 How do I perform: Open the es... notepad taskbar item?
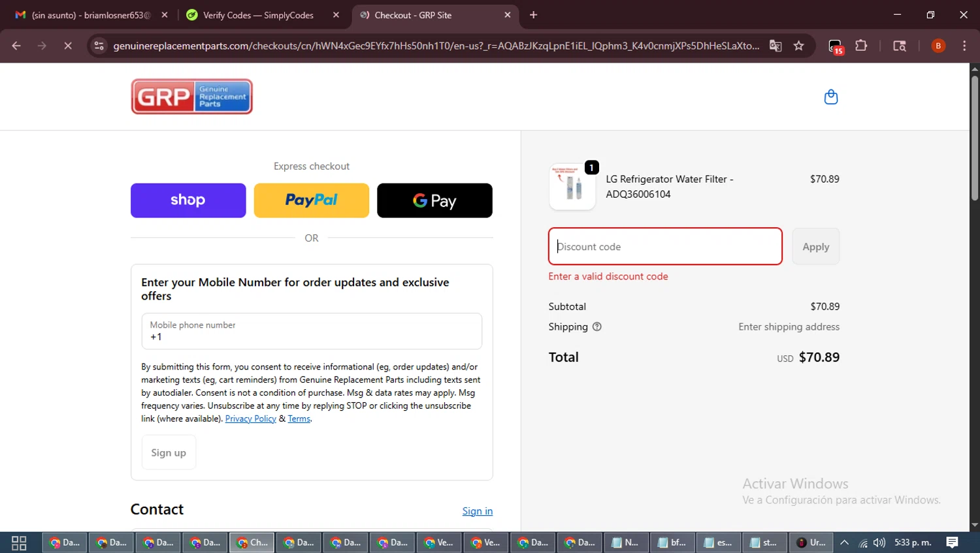719,543
